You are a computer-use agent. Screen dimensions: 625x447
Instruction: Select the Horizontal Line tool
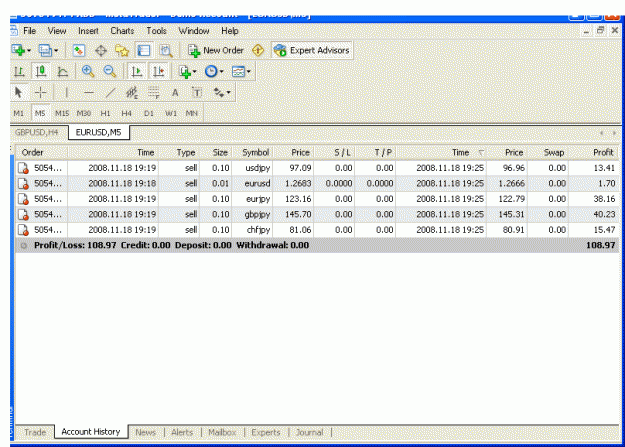(x=88, y=93)
